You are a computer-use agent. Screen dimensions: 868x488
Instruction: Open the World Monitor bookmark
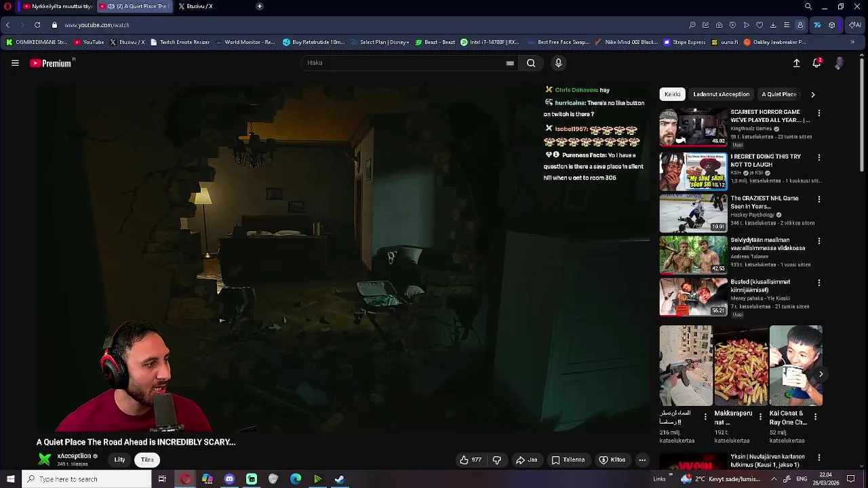click(245, 42)
